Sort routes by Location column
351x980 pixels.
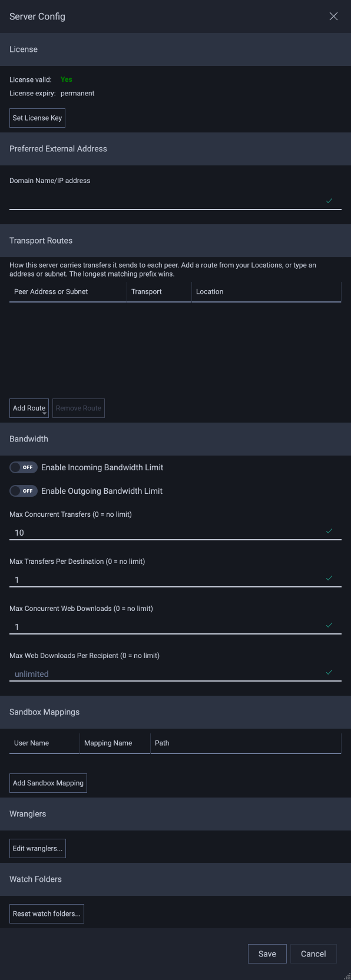[266, 292]
